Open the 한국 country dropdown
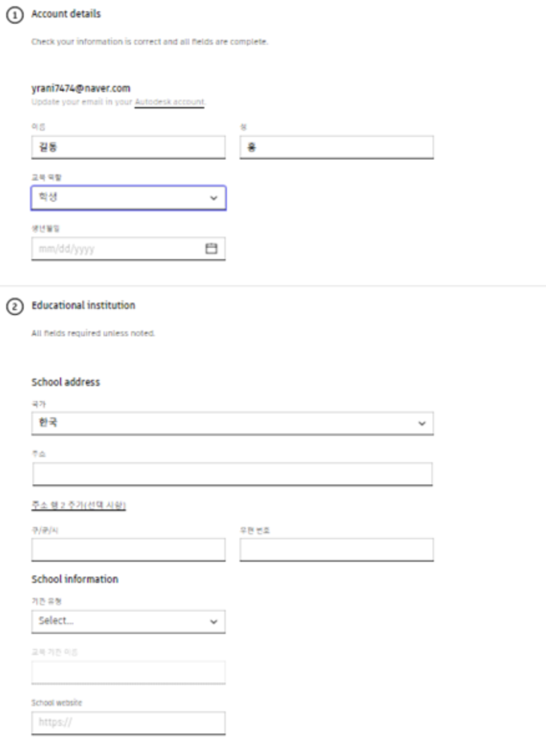The image size is (546, 756). coord(232,423)
